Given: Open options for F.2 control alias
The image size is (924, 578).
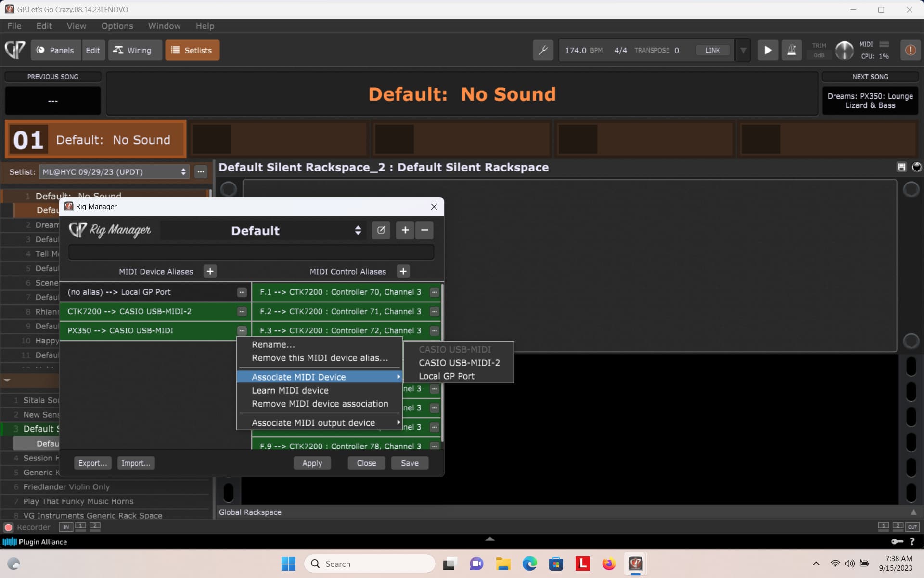Looking at the screenshot, I should [435, 312].
